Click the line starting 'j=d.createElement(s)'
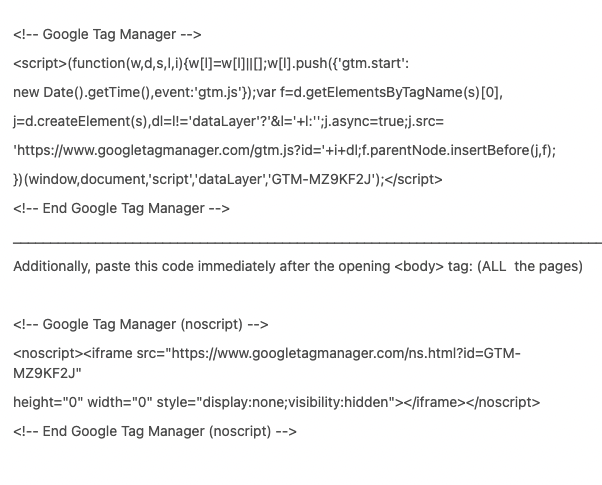The height and width of the screenshot is (485, 602). [228, 121]
